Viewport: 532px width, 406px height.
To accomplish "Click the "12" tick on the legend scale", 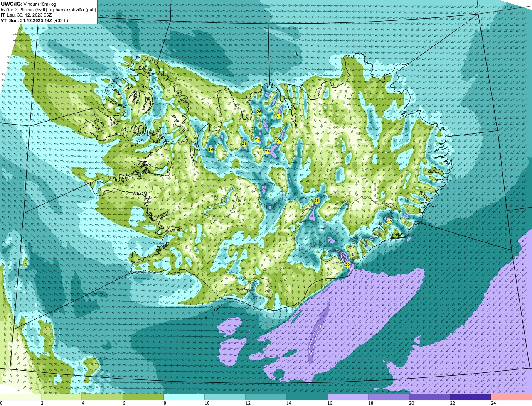I will coord(248,403).
